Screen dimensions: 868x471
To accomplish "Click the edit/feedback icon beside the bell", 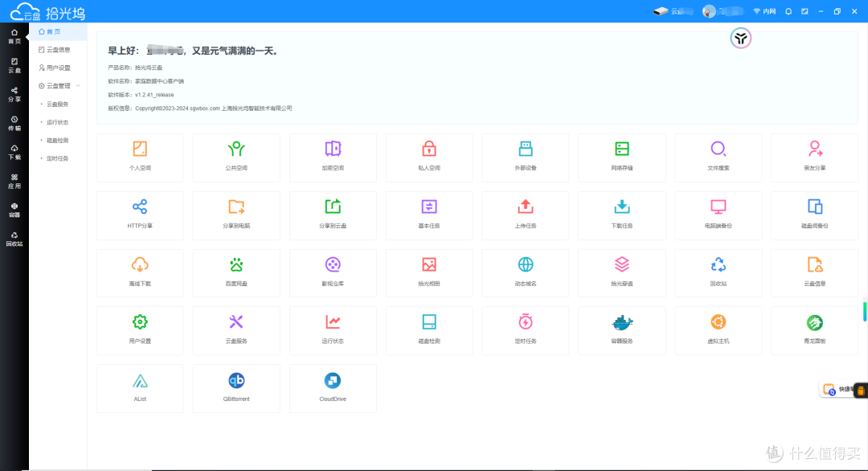I will (805, 11).
